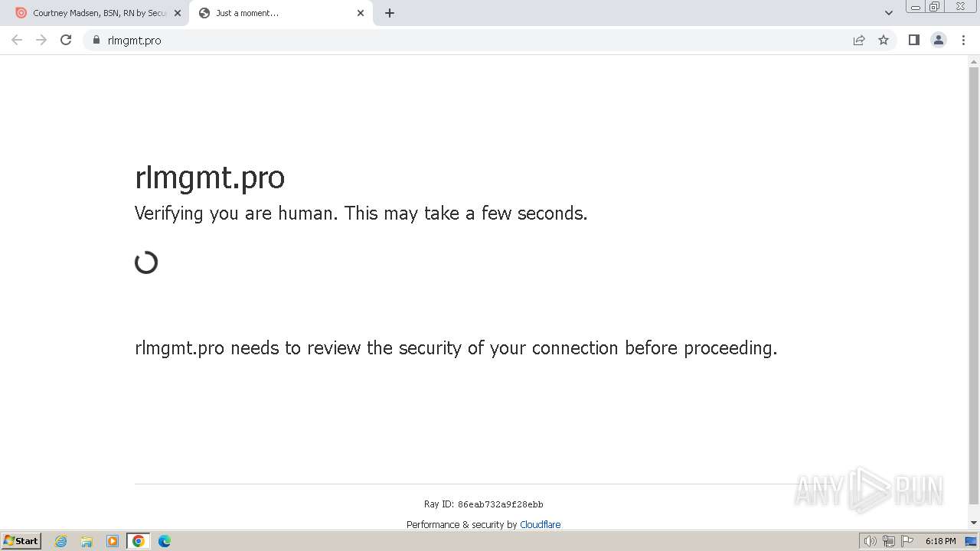Share this page icon
The width and height of the screenshot is (980, 551).
pyautogui.click(x=859, y=40)
